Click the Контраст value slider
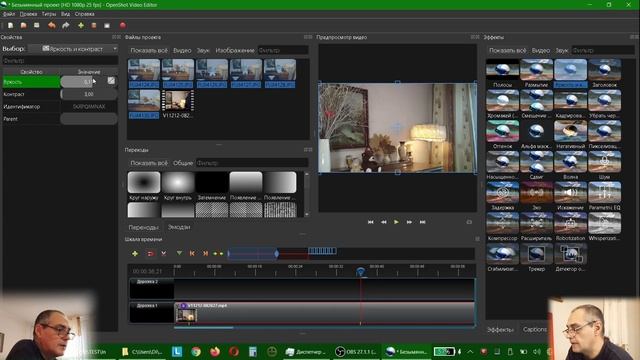The height and width of the screenshot is (360, 640). tap(89, 94)
